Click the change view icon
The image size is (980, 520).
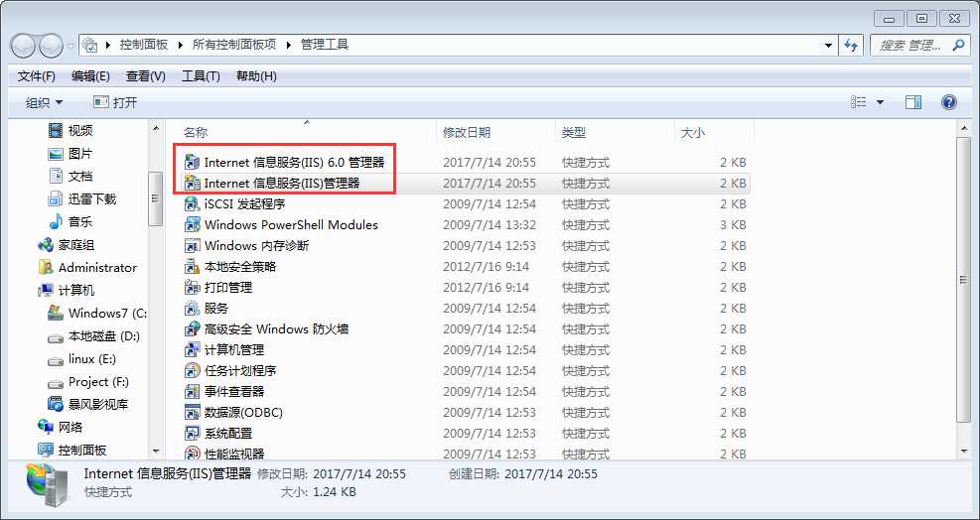point(859,102)
